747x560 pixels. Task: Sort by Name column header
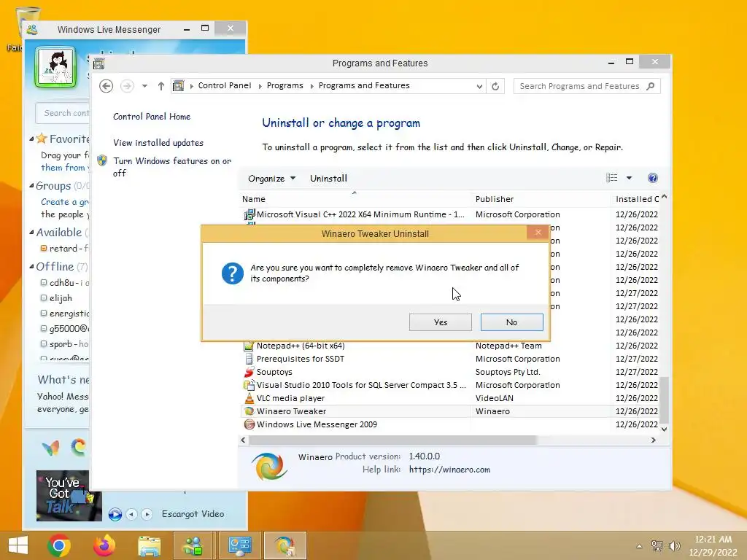(x=354, y=199)
